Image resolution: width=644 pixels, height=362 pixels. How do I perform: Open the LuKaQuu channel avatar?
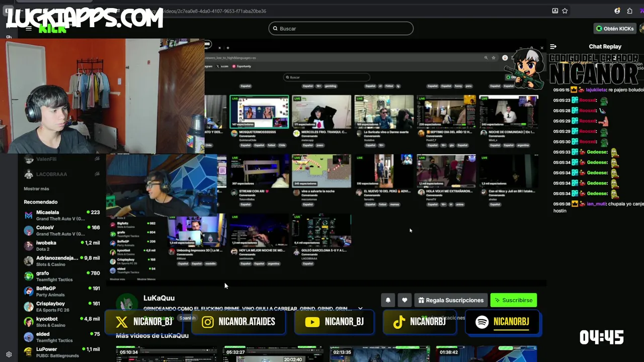pyautogui.click(x=127, y=304)
